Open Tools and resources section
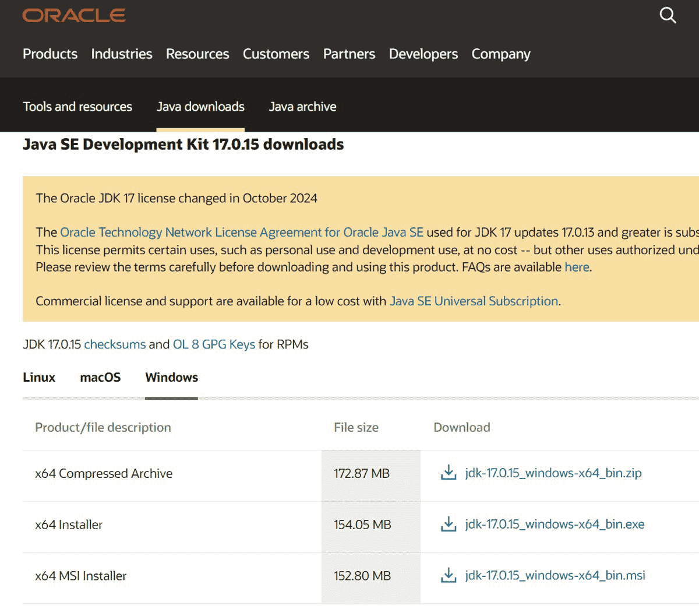Screen dimensions: 699x616 pyautogui.click(x=77, y=107)
